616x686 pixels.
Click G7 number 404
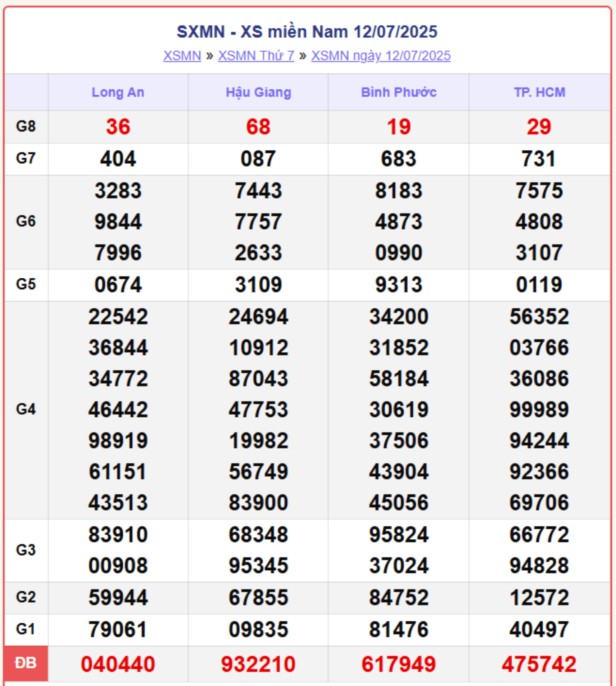pyautogui.click(x=118, y=158)
